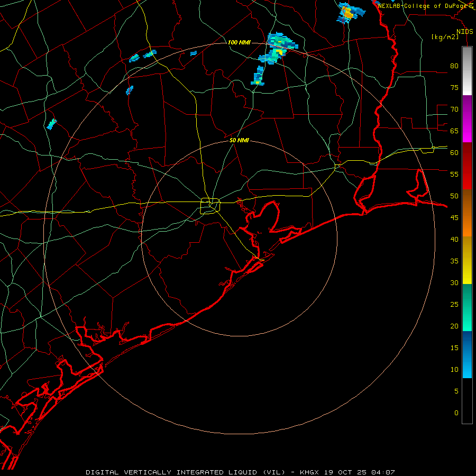Click the legend value 50

pyautogui.click(x=454, y=196)
